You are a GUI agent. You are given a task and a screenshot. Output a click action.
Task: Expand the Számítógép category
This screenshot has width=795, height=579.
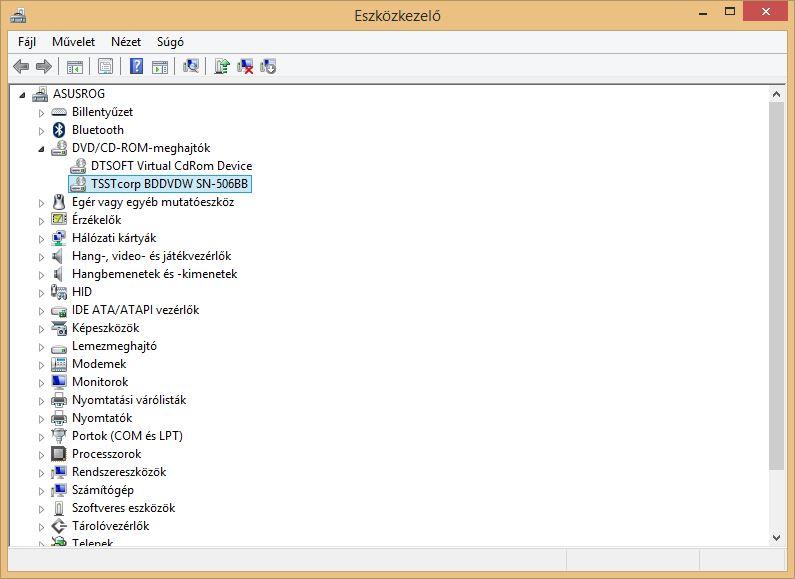point(42,491)
